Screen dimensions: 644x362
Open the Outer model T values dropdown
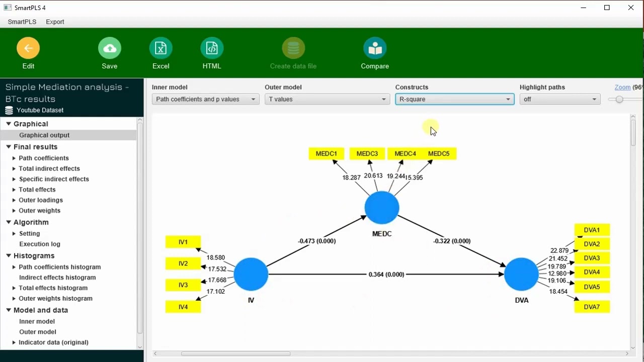[x=328, y=99]
